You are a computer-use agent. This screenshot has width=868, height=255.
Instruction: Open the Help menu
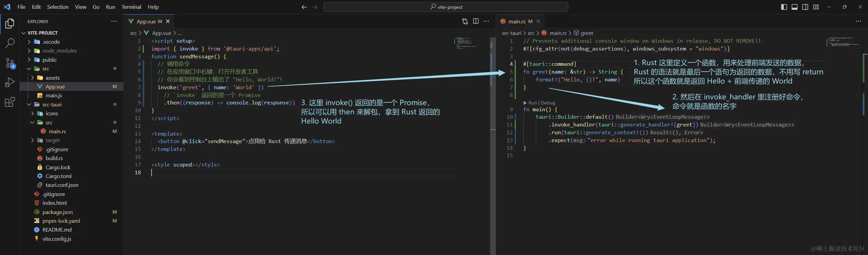tap(153, 7)
